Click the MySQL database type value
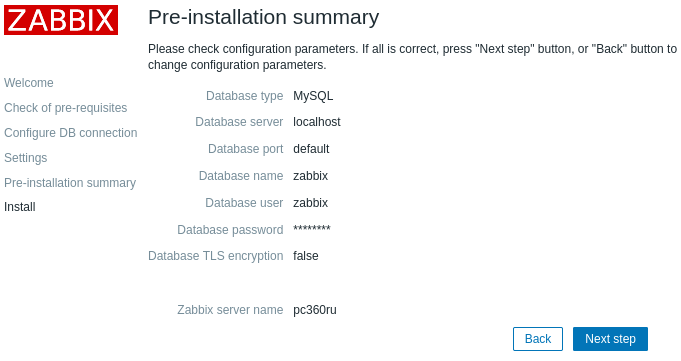This screenshot has height=361, width=681. [x=313, y=96]
